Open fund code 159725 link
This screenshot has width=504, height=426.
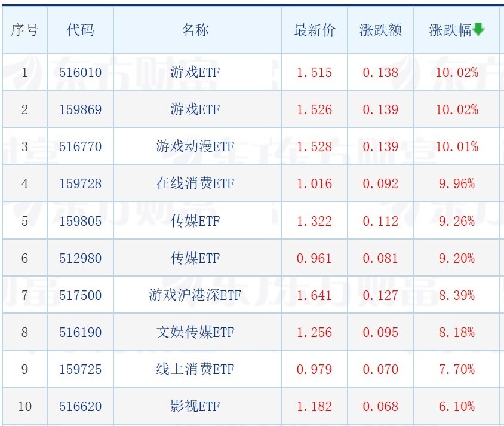pos(81,369)
